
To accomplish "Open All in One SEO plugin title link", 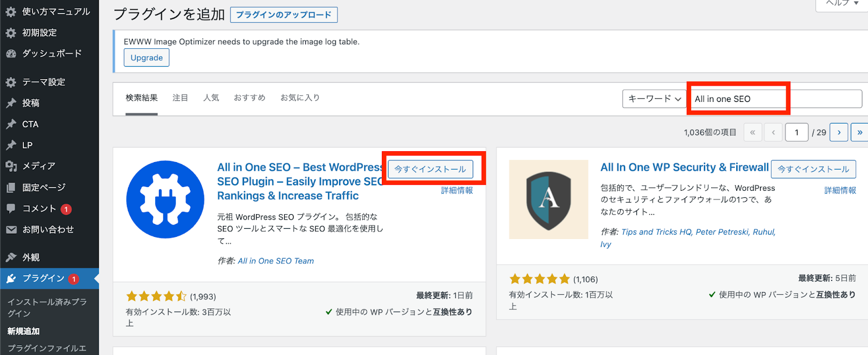I will point(300,182).
